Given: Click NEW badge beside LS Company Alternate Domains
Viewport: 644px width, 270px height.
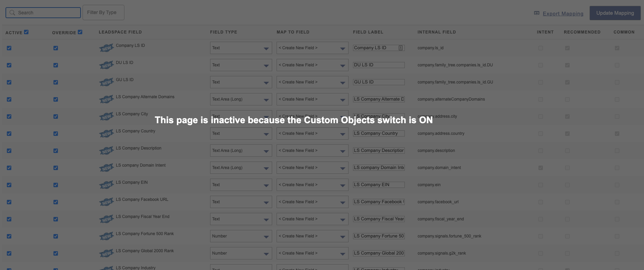Looking at the screenshot, I should point(106,99).
